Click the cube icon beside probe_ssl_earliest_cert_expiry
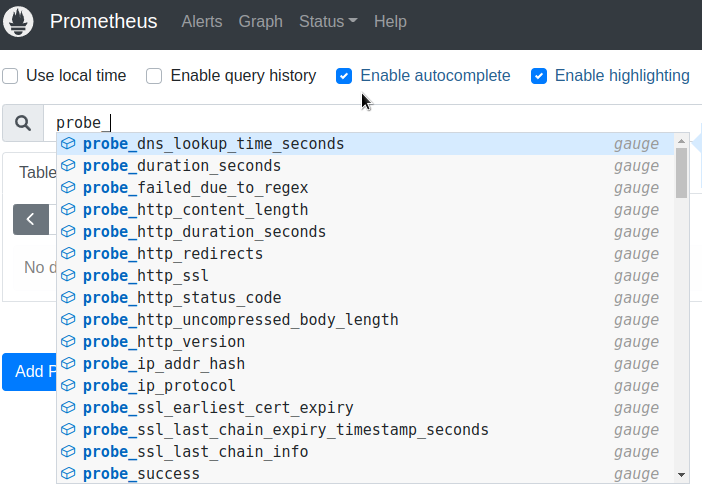Screen dimensions: 702x494 pyautogui.click(x=68, y=407)
